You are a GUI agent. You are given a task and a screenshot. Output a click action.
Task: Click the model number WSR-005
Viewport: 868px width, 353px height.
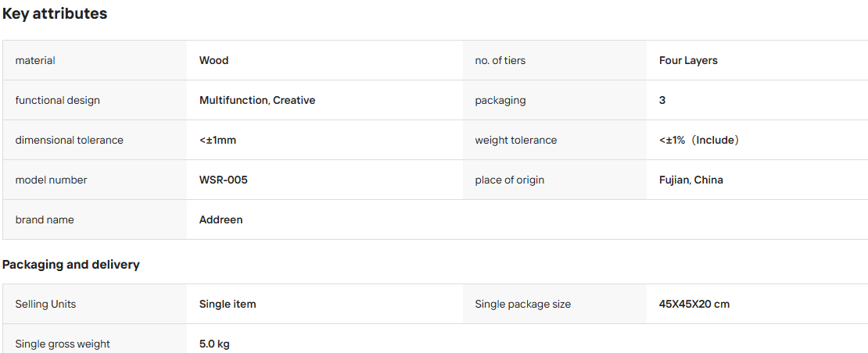coord(223,180)
